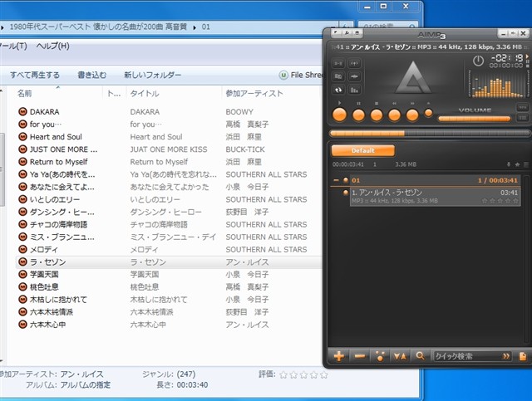Viewport: 532px width, 401px height.
Task: Remove tracks with the minus button
Action: [360, 356]
